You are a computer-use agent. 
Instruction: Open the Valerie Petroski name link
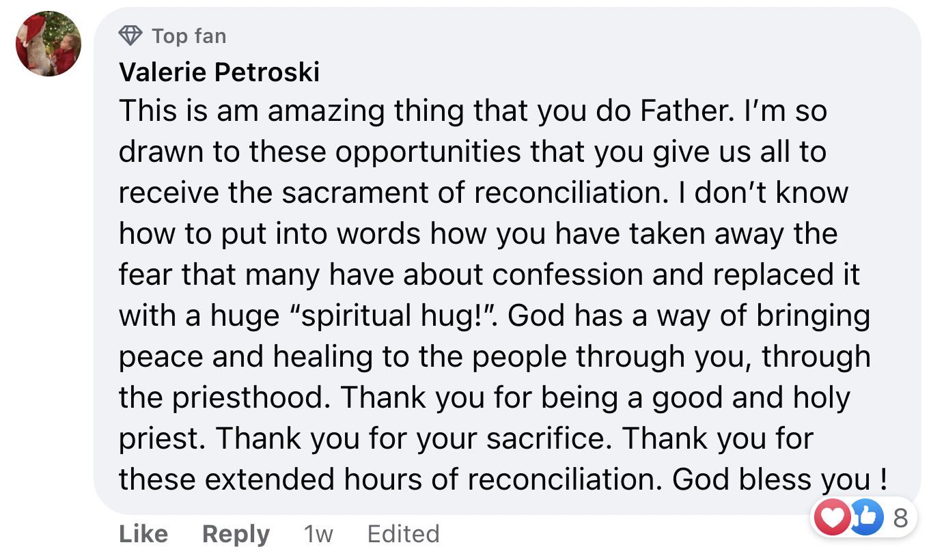(x=219, y=72)
